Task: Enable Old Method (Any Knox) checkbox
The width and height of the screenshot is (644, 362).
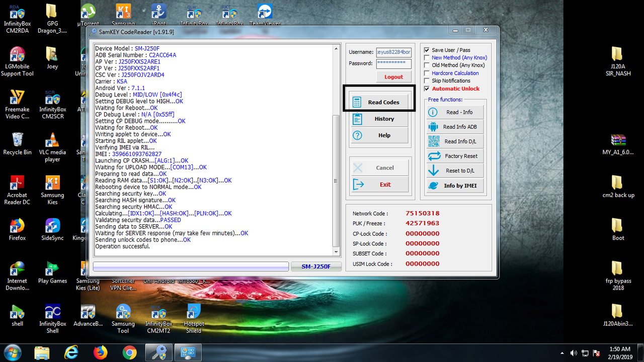Action: [x=427, y=65]
